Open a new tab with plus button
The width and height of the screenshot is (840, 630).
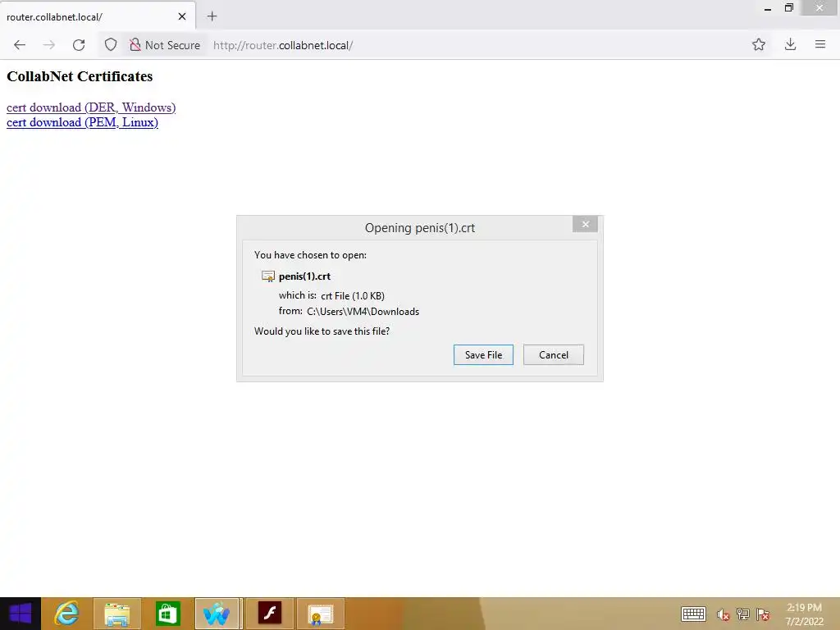point(212,16)
